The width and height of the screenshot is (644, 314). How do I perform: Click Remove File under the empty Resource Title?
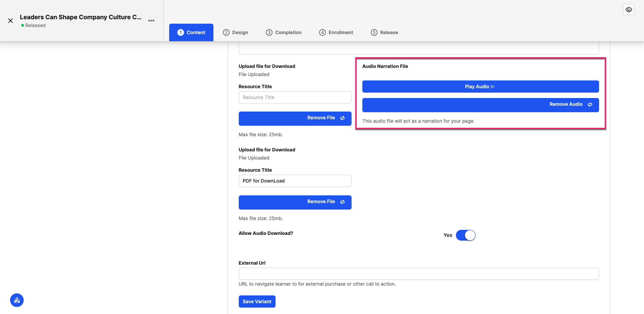click(295, 118)
